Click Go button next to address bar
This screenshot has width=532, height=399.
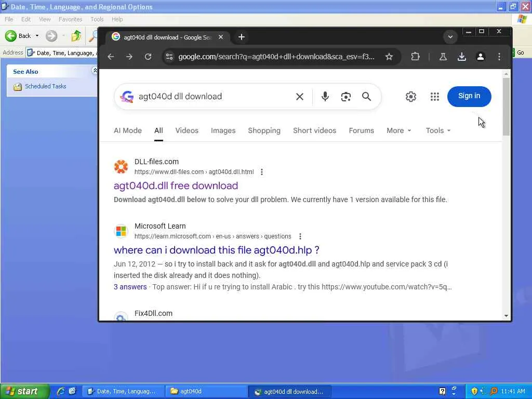tap(520, 52)
